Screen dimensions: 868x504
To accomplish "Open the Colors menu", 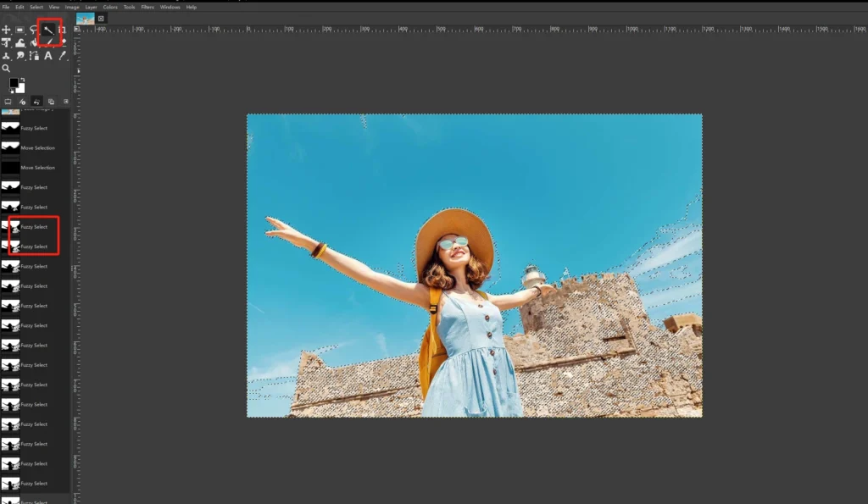I will [110, 7].
